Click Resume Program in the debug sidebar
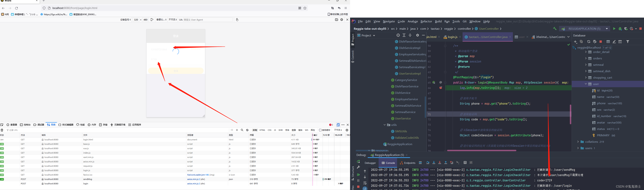 [358, 175]
